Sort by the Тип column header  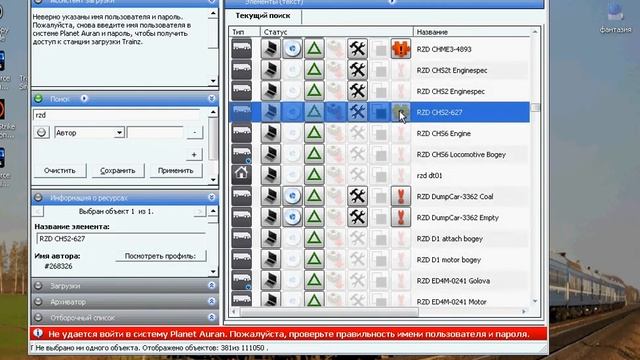245,32
